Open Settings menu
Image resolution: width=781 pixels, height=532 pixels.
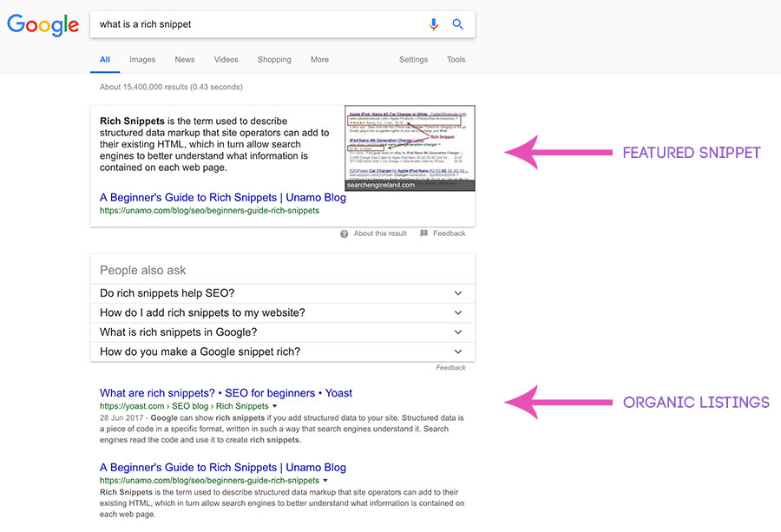(413, 60)
